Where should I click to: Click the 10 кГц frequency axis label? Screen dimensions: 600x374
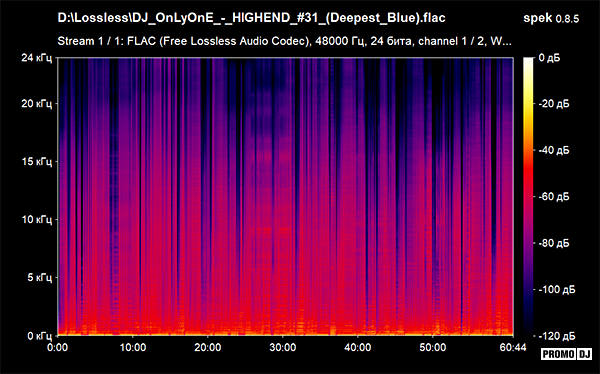(37, 219)
